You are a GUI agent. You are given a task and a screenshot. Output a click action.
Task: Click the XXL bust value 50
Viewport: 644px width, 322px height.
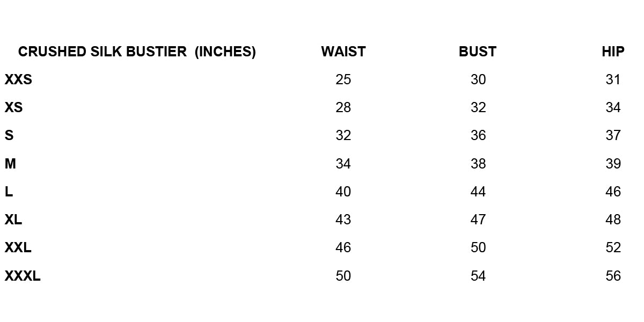click(478, 247)
